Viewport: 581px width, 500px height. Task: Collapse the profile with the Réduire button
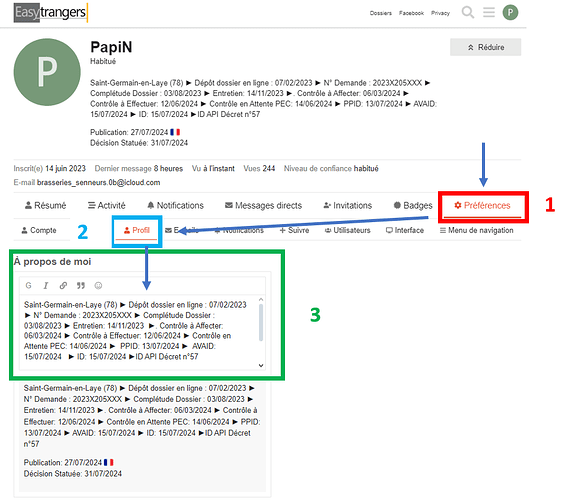click(485, 47)
